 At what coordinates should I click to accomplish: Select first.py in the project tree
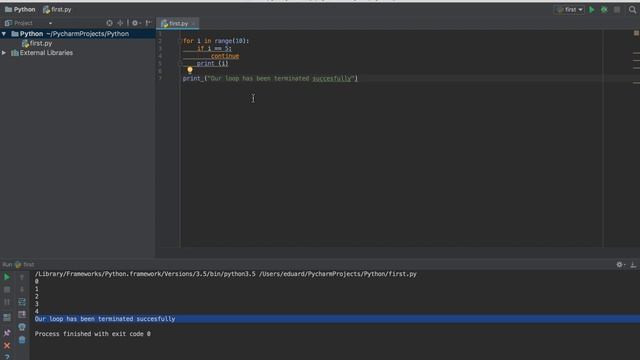[37, 43]
